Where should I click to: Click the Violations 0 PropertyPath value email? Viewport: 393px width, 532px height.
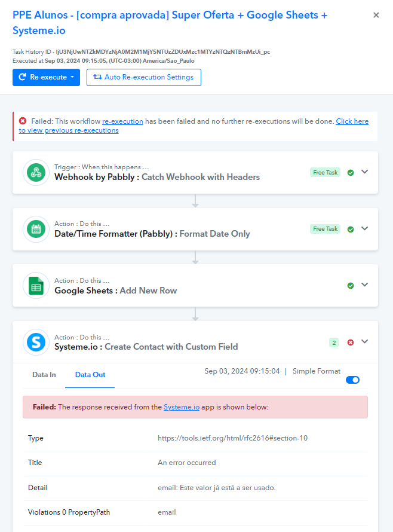(167, 512)
